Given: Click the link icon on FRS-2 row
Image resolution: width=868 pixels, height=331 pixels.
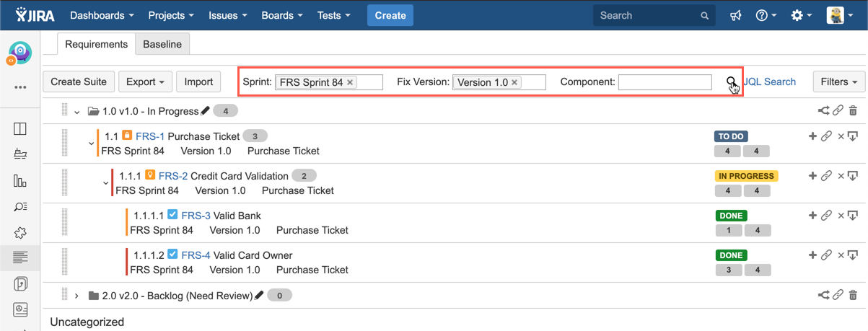Looking at the screenshot, I should click(827, 175).
